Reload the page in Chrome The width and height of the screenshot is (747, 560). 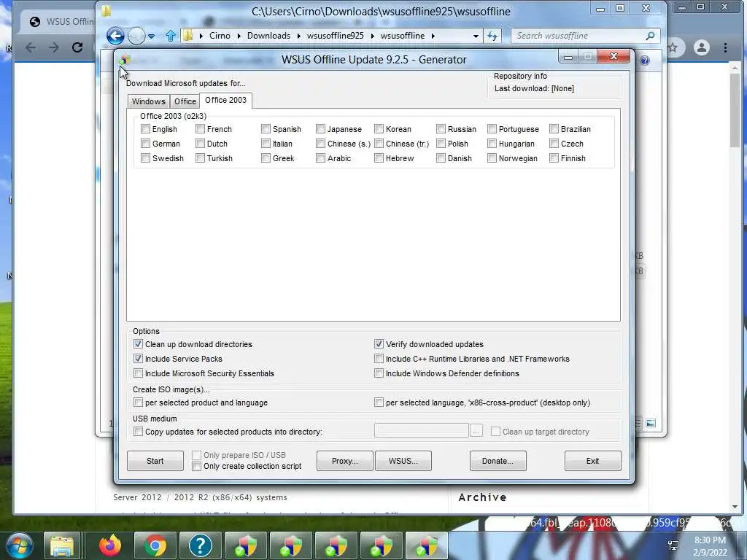(77, 47)
